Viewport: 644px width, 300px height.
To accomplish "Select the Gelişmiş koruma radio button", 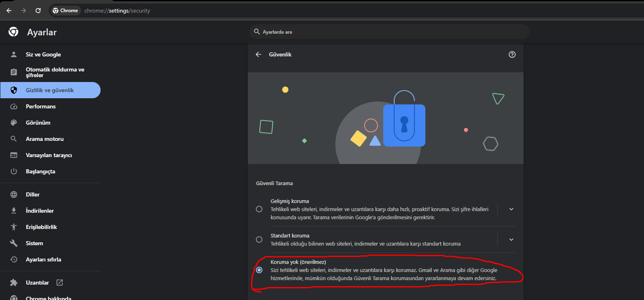I will pyautogui.click(x=259, y=209).
